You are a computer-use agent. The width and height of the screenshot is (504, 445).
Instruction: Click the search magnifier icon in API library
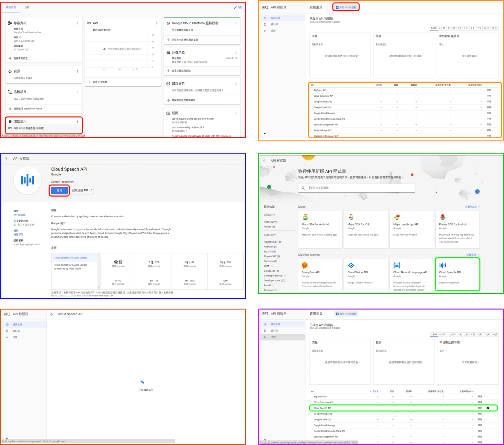coord(303,188)
